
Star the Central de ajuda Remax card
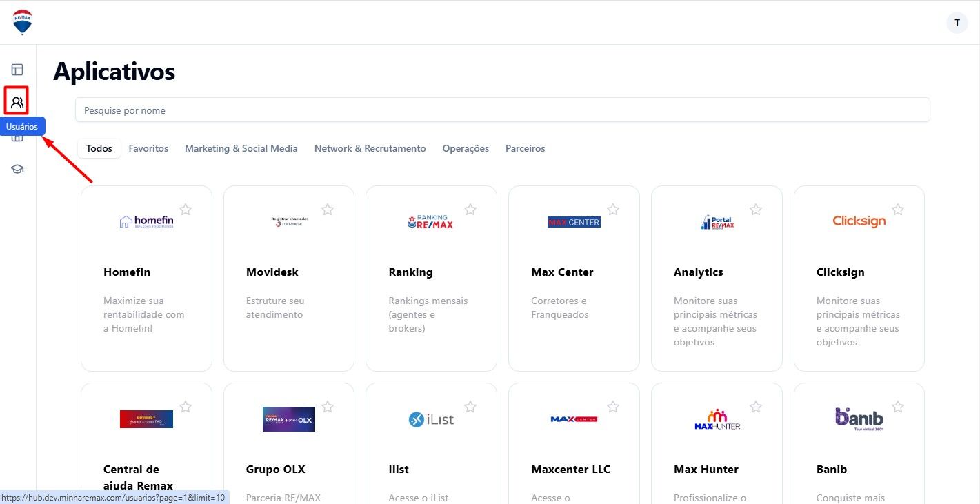click(186, 407)
